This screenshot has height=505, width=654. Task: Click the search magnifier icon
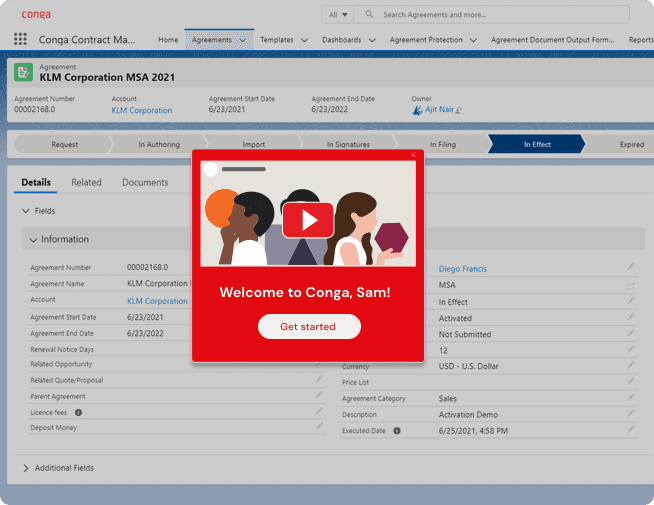pyautogui.click(x=369, y=15)
